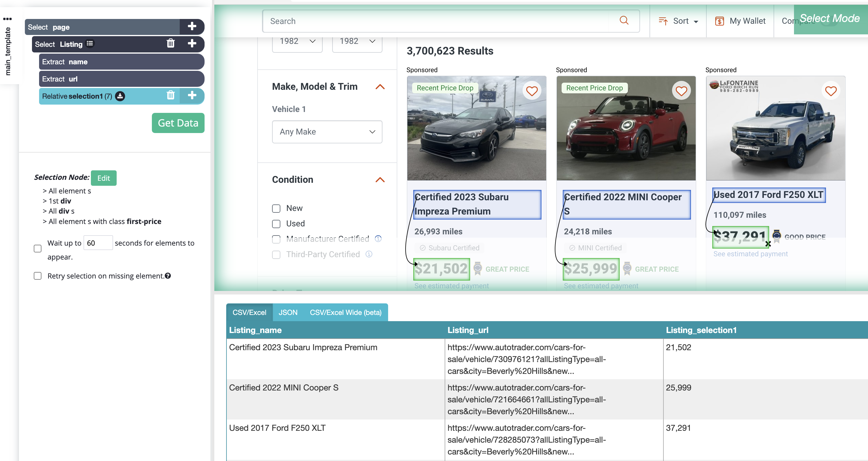Screen dimensions: 868x461
Task: Click the $37,291 price
Action: [x=740, y=237]
